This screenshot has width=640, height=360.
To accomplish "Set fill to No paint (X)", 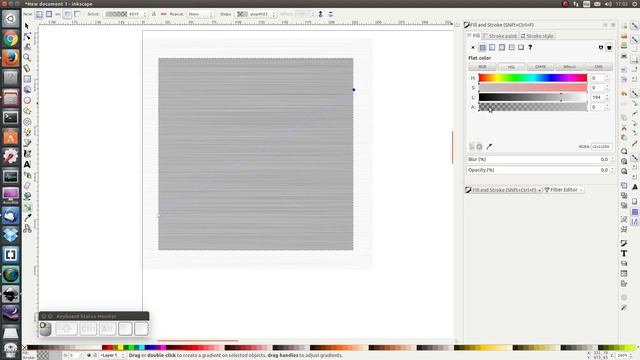I will pyautogui.click(x=473, y=47).
